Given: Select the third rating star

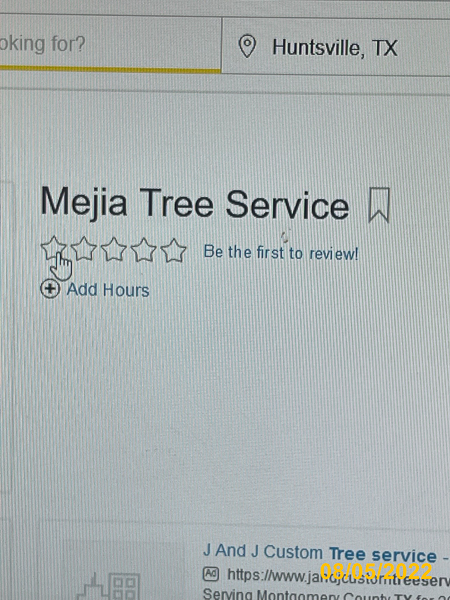Looking at the screenshot, I should tap(114, 249).
